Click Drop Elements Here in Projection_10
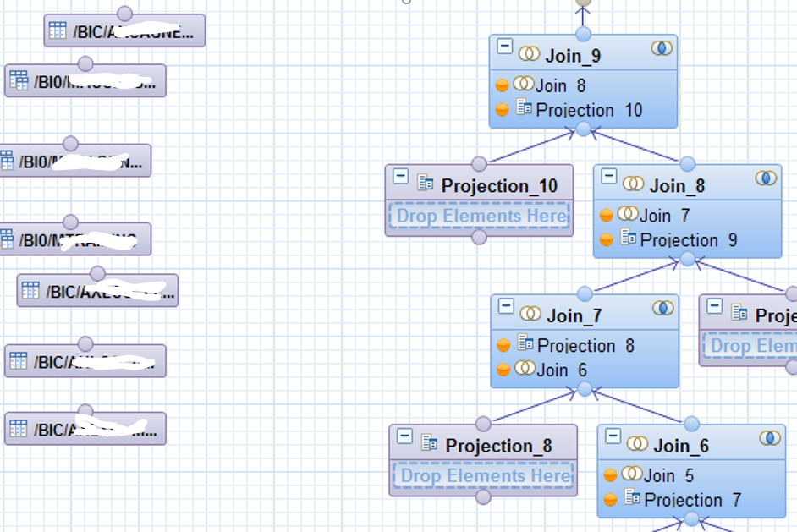The height and width of the screenshot is (532, 797). pyautogui.click(x=480, y=216)
